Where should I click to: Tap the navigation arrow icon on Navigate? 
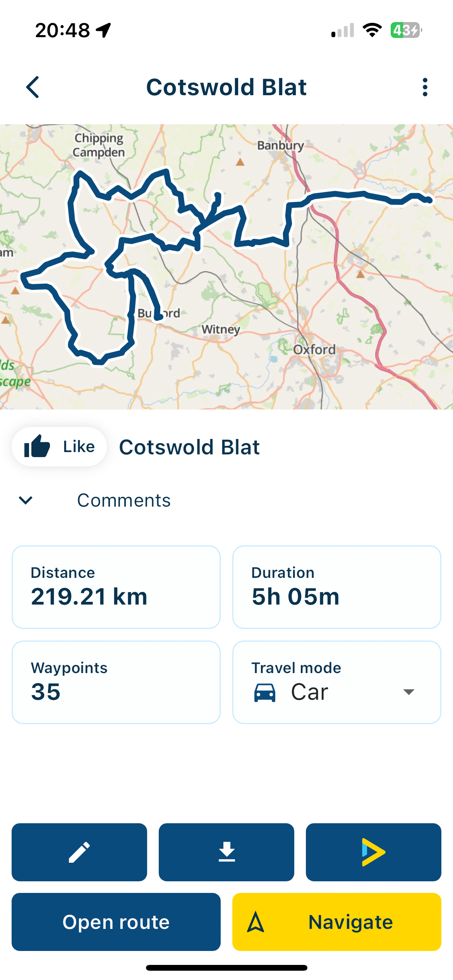click(x=256, y=922)
